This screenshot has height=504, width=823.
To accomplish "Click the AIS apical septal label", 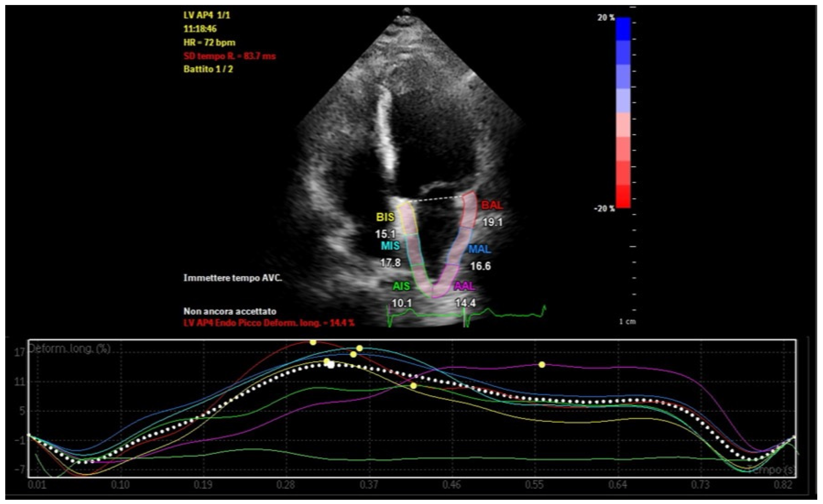I will (x=401, y=286).
